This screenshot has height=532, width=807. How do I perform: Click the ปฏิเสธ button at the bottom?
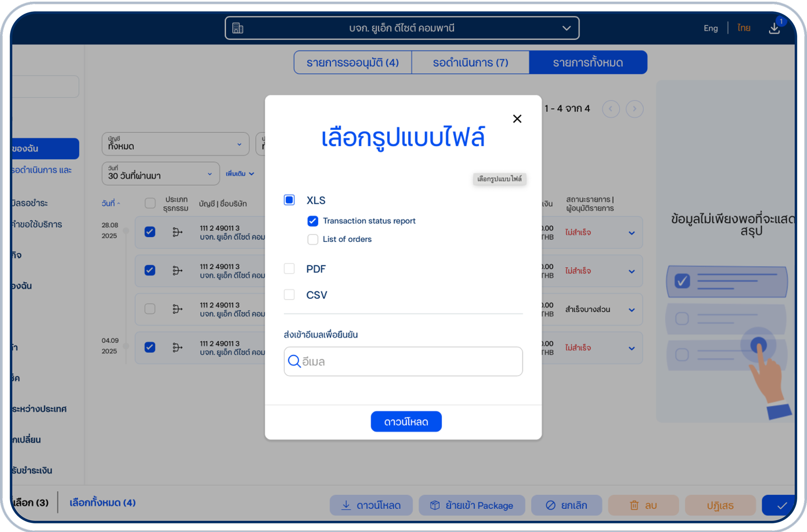(720, 505)
